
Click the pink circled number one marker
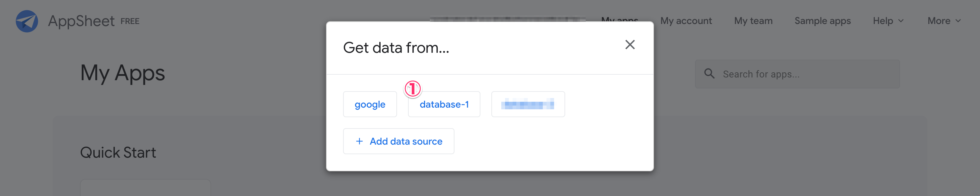[x=412, y=89]
